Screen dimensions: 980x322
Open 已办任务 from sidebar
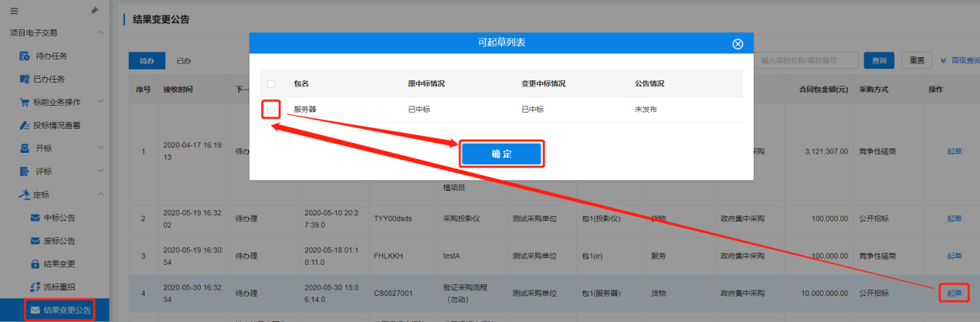pos(52,79)
